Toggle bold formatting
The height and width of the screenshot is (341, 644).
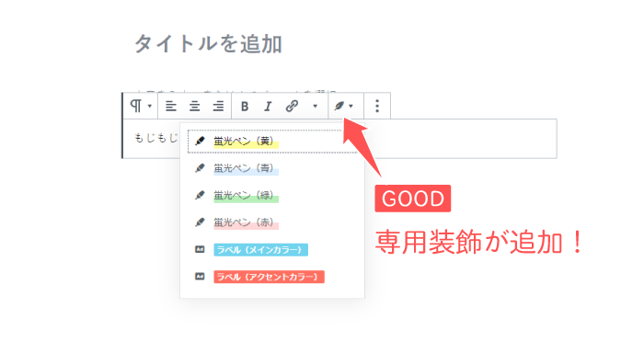coord(245,107)
